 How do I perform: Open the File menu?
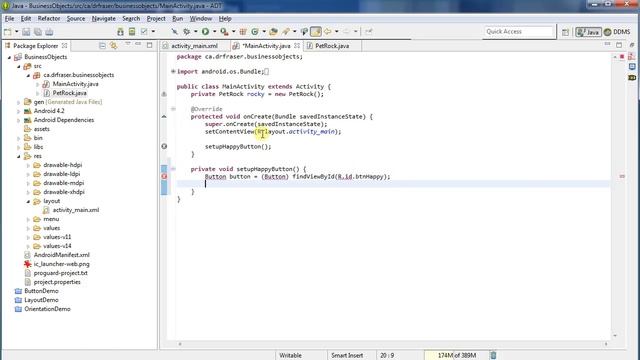click(x=9, y=19)
